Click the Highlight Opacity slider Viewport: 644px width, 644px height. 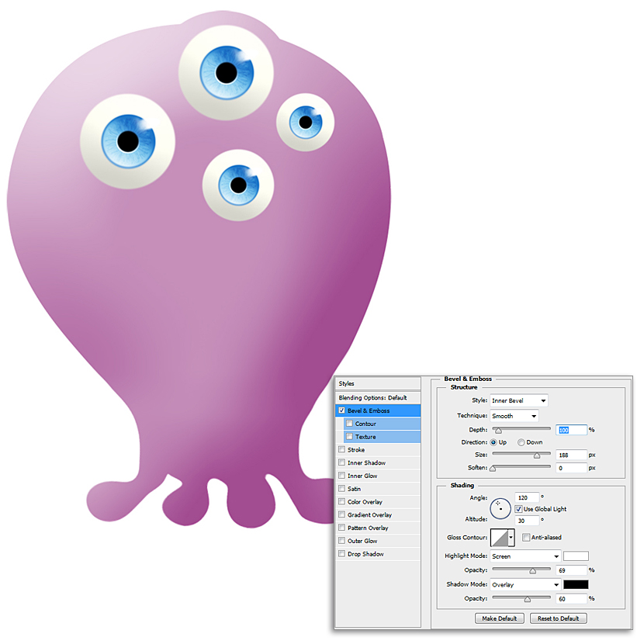[521, 570]
